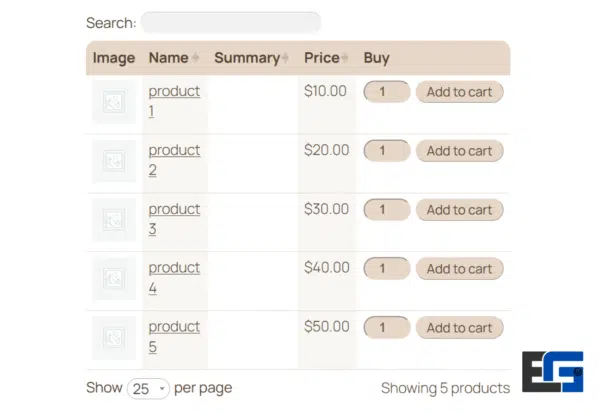Screen dimensions: 600x413
Task: Focus the Search input field
Action: [230, 22]
